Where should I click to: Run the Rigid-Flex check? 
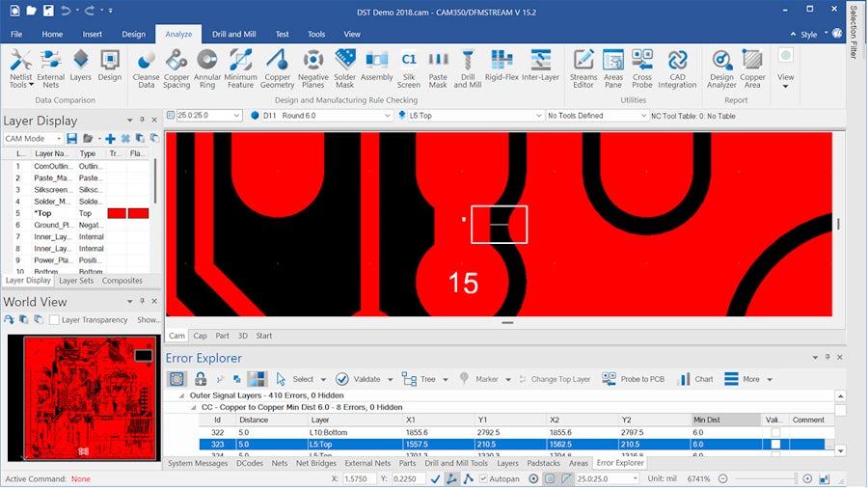502,66
